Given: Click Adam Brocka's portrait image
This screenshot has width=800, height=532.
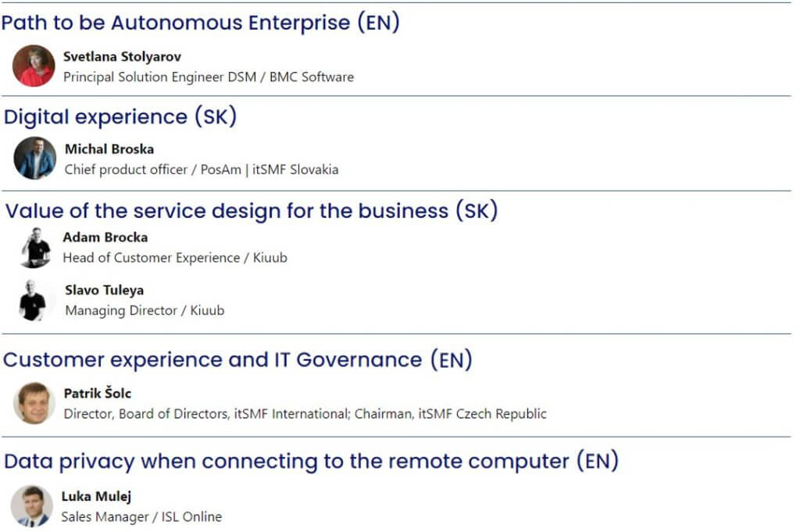Looking at the screenshot, I should (x=35, y=248).
